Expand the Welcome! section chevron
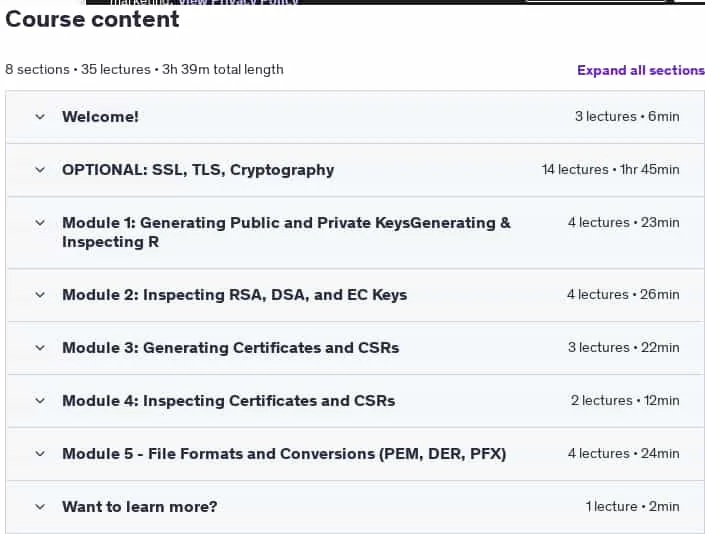Viewport: 705px width, 534px height. point(40,117)
